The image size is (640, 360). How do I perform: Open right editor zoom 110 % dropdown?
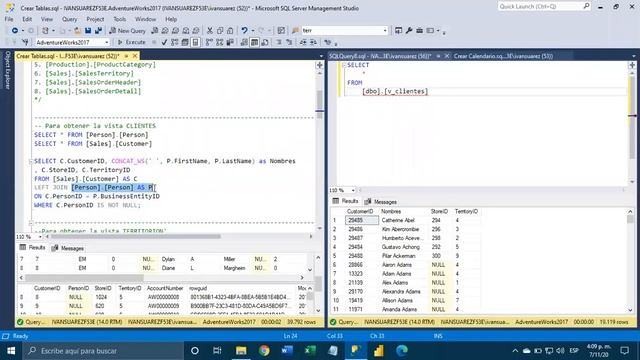[353, 190]
